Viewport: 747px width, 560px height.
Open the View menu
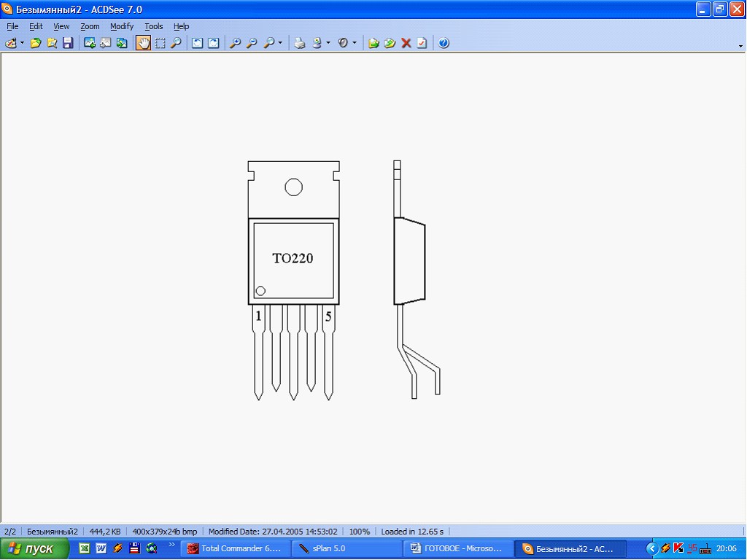(61, 27)
